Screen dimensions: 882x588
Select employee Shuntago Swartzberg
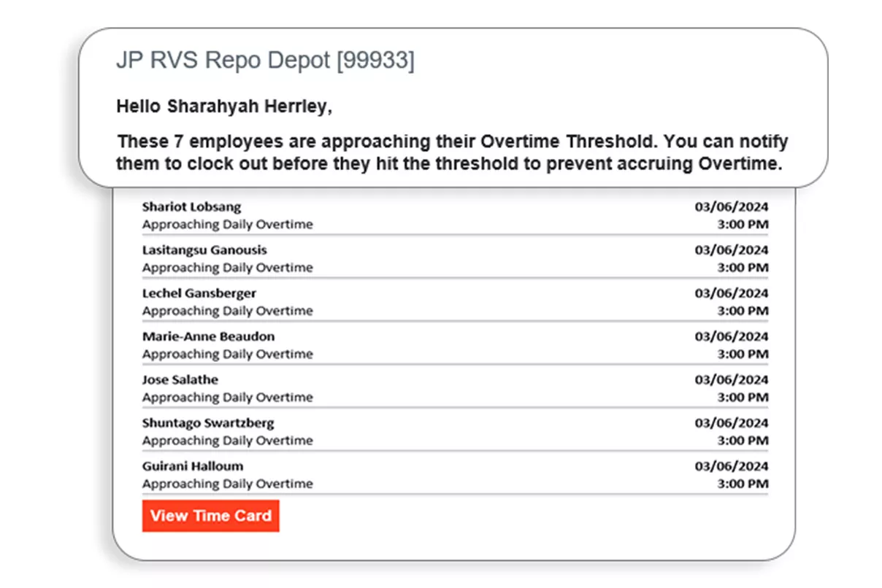(x=208, y=423)
